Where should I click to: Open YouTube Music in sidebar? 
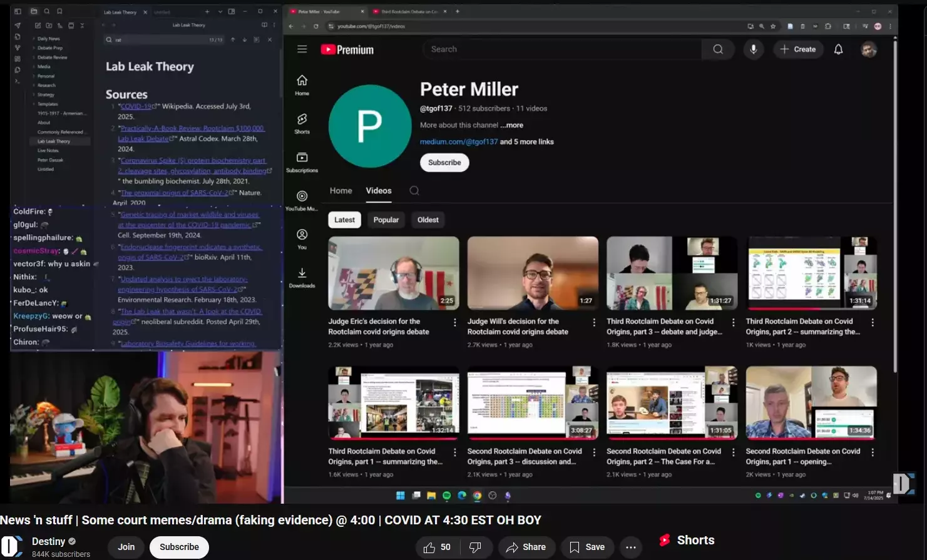302,200
